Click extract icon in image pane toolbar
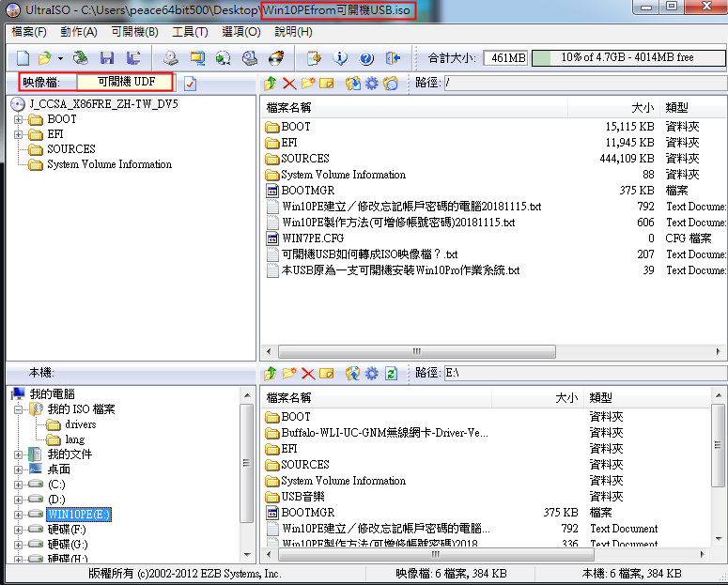This screenshot has width=728, height=585. (353, 84)
